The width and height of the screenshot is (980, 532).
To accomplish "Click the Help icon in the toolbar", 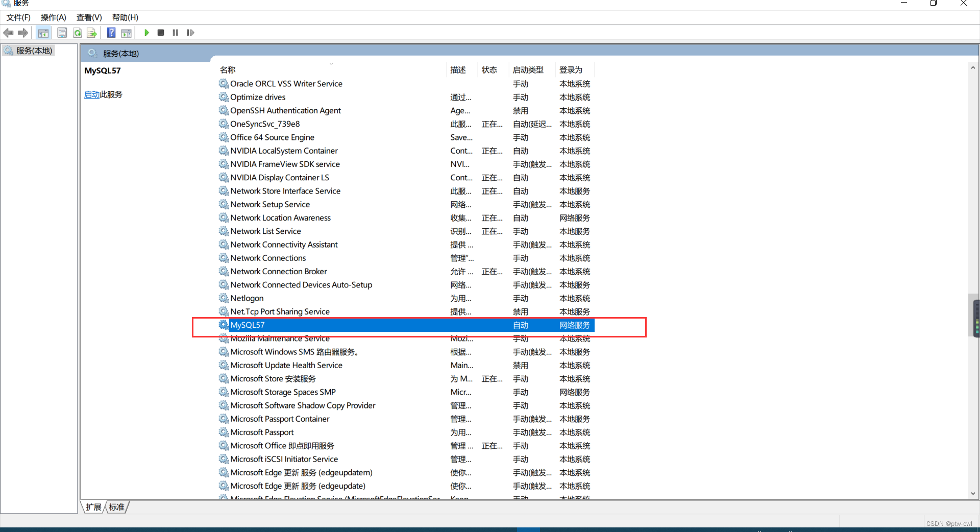I will click(x=111, y=33).
